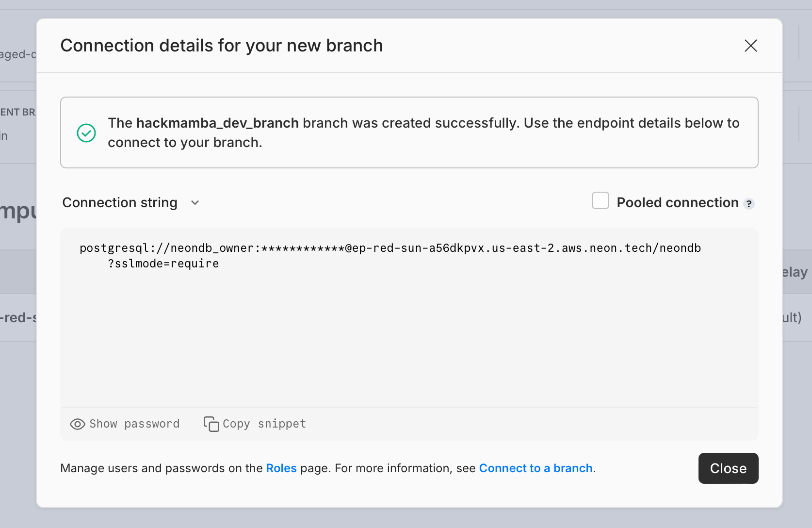Click the copy icon beside Copy snippet
812x528 pixels.
pos(211,424)
